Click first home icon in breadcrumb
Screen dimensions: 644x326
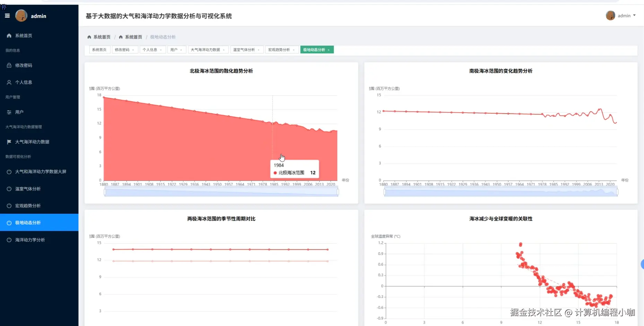point(89,37)
